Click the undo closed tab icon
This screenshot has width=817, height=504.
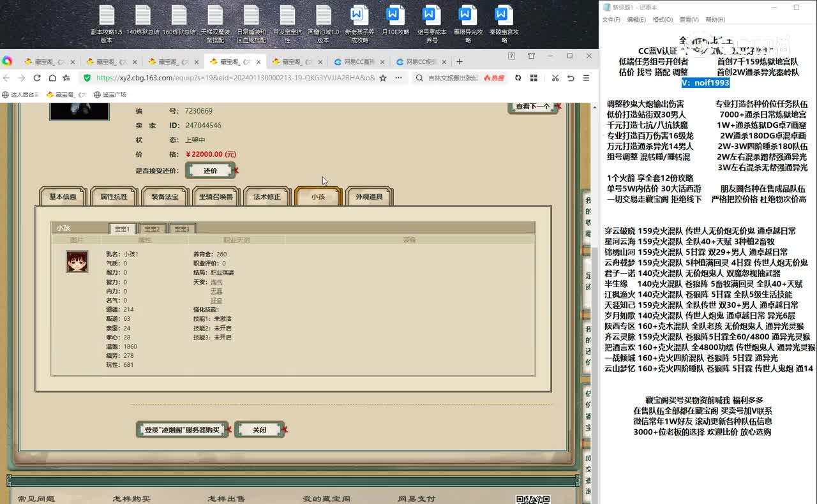[x=571, y=78]
